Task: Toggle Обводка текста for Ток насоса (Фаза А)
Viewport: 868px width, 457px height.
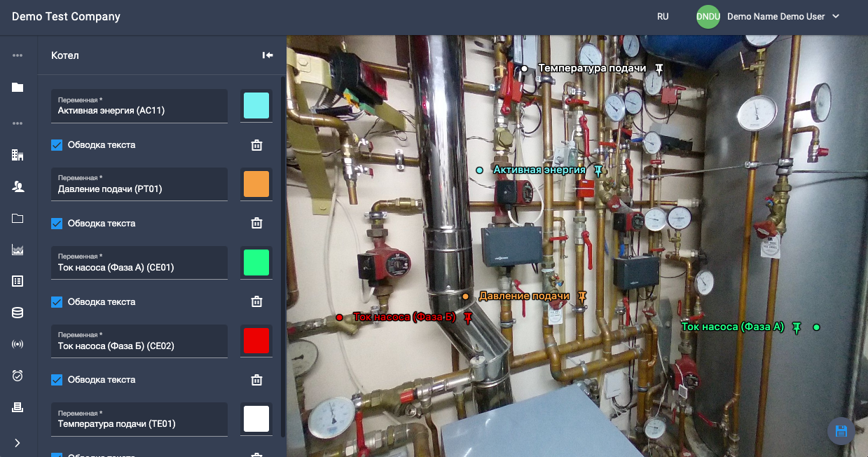Action: click(x=57, y=302)
